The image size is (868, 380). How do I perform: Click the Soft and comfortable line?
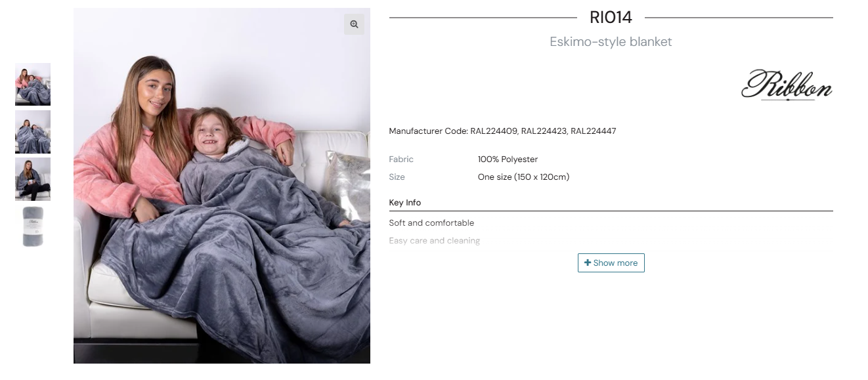431,223
